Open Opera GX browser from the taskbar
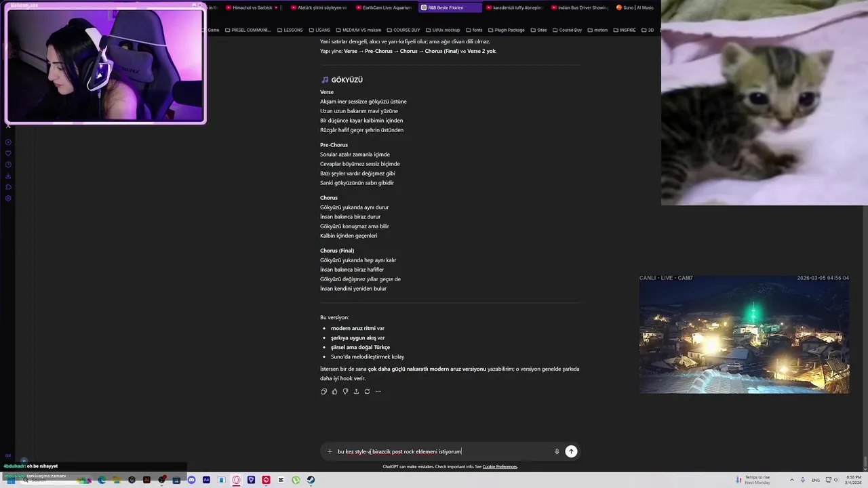The width and height of the screenshot is (868, 488). point(236,480)
